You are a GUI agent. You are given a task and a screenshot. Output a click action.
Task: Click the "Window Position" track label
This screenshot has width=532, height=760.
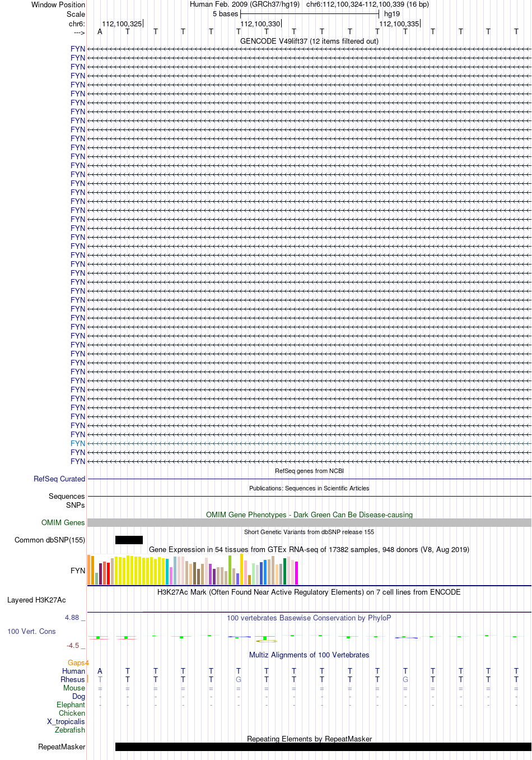[x=58, y=4]
